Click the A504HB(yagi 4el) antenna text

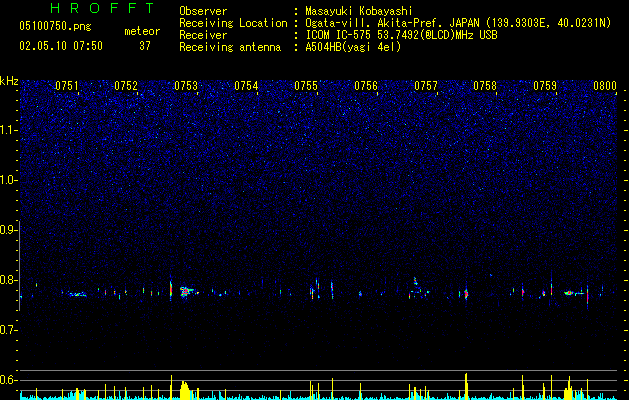[x=353, y=47]
